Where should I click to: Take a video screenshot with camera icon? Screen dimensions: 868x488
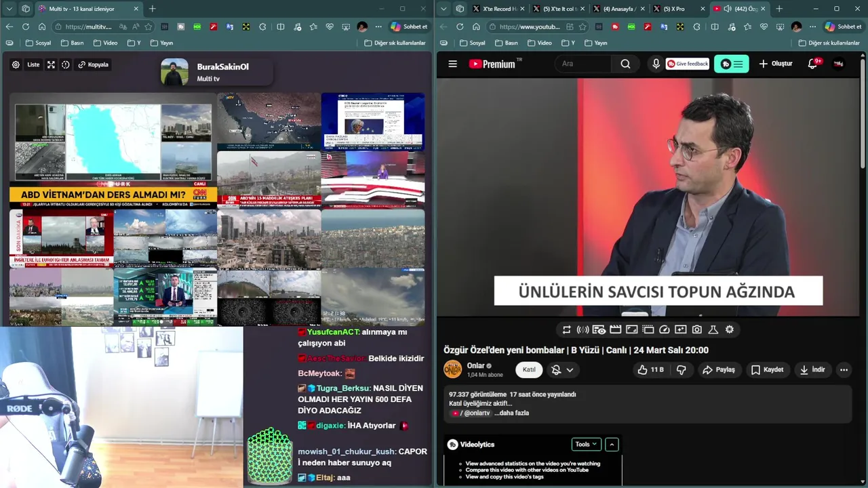pyautogui.click(x=697, y=329)
